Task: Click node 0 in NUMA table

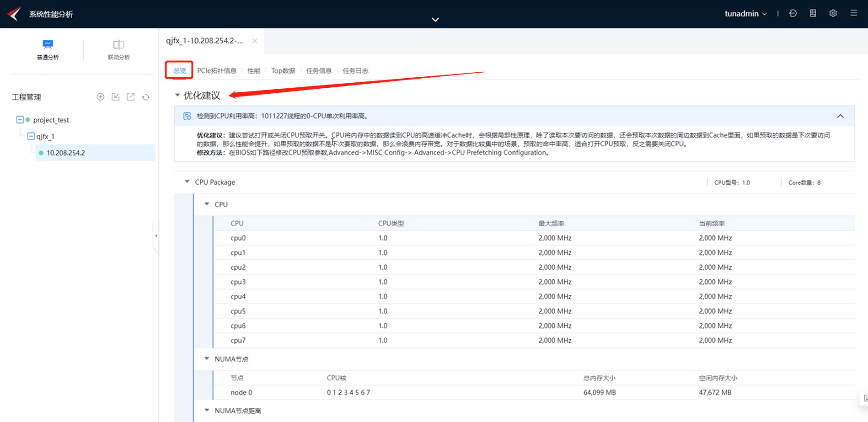Action: (x=241, y=392)
